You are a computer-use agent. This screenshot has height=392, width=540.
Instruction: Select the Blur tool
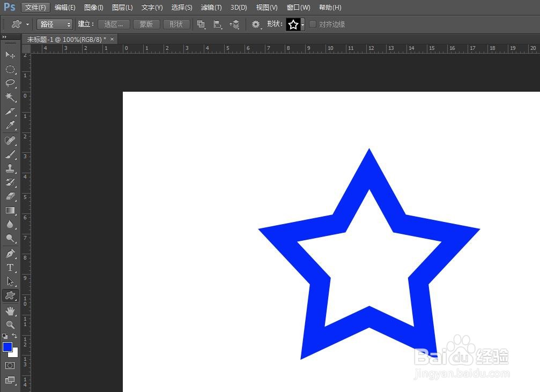tap(10, 225)
